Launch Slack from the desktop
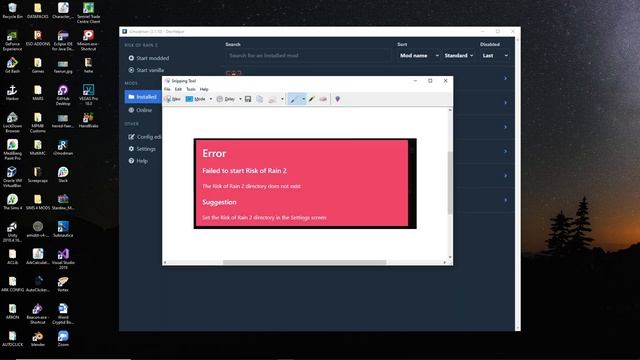 tap(63, 175)
